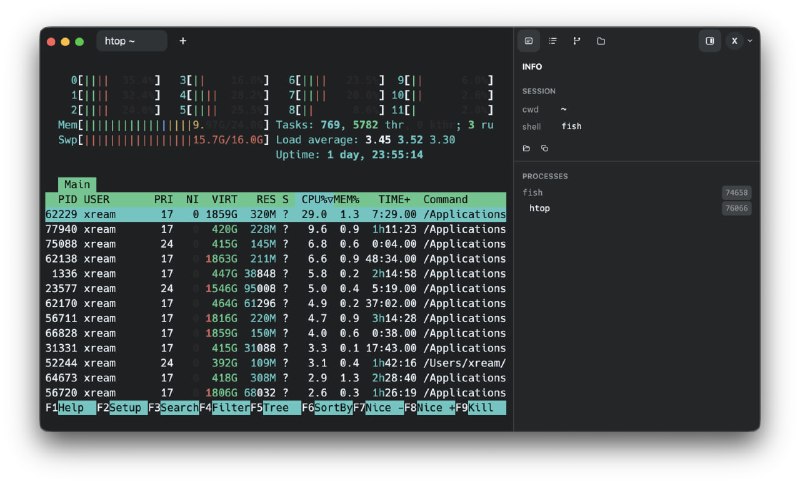The image size is (800, 484).
Task: Select process row with PID 31331
Action: tap(276, 348)
